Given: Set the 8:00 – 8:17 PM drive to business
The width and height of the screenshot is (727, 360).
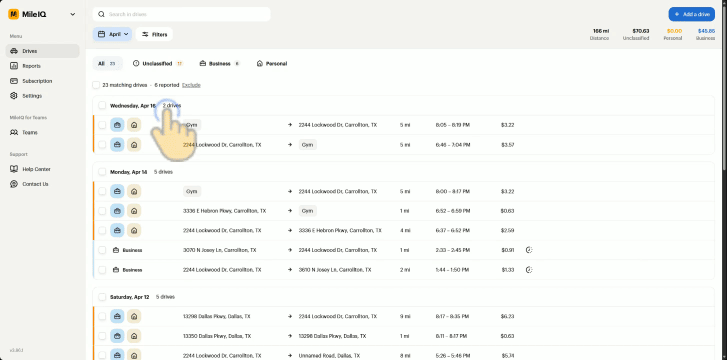Looking at the screenshot, I should [x=117, y=191].
